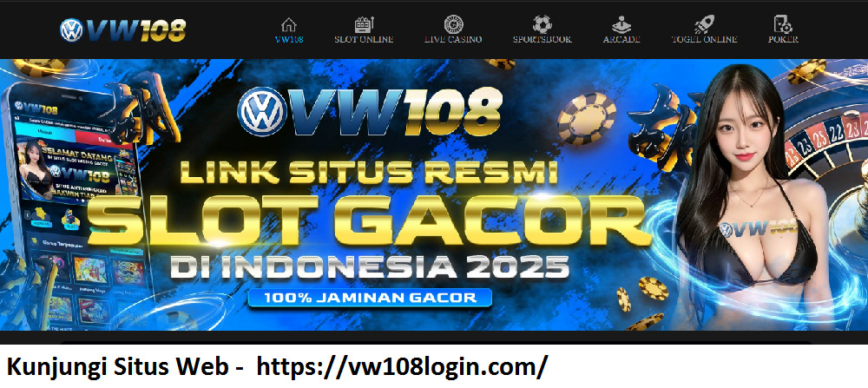868x388 pixels.
Task: Open the LIVE CASINO menu label
Action: (x=453, y=39)
